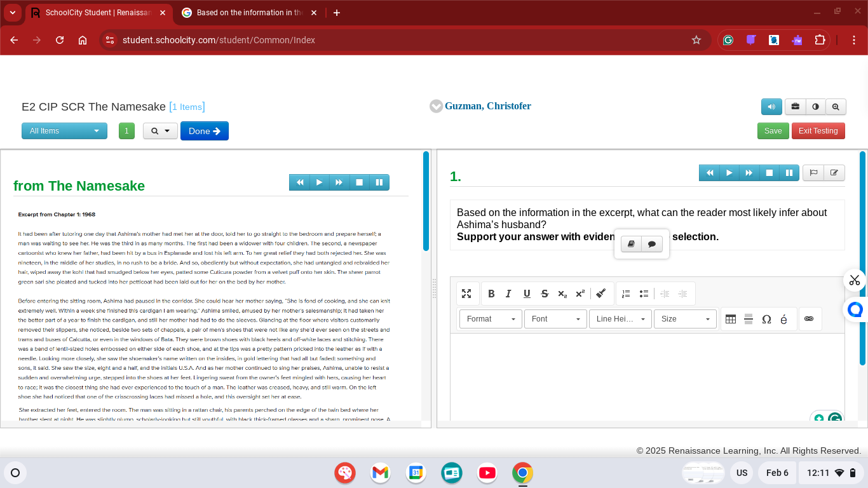
Task: Insert a table in the editor
Action: click(x=731, y=319)
